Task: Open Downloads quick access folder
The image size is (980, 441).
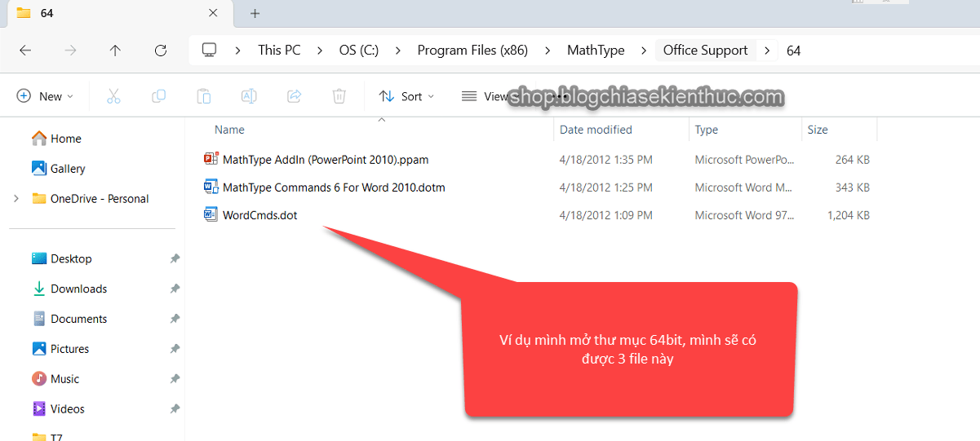Action: click(x=70, y=289)
